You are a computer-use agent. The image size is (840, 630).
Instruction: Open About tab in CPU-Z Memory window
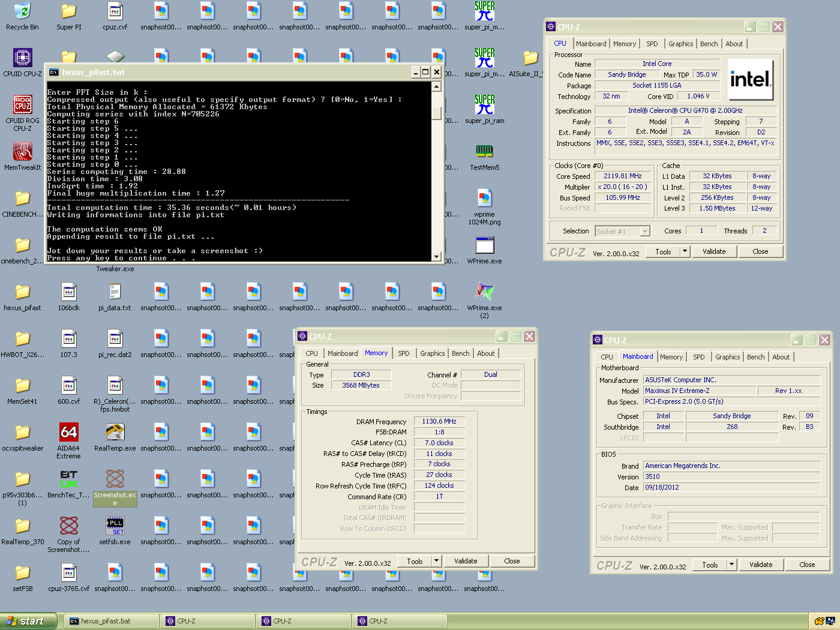click(486, 353)
